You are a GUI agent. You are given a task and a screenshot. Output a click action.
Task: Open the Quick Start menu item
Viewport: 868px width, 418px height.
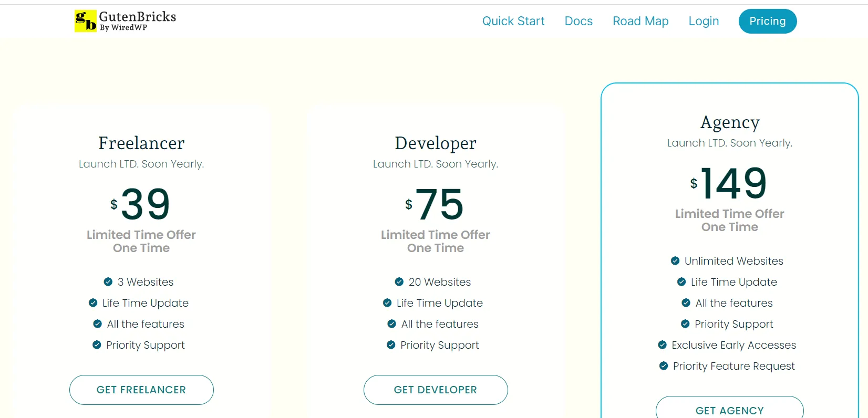[513, 21]
